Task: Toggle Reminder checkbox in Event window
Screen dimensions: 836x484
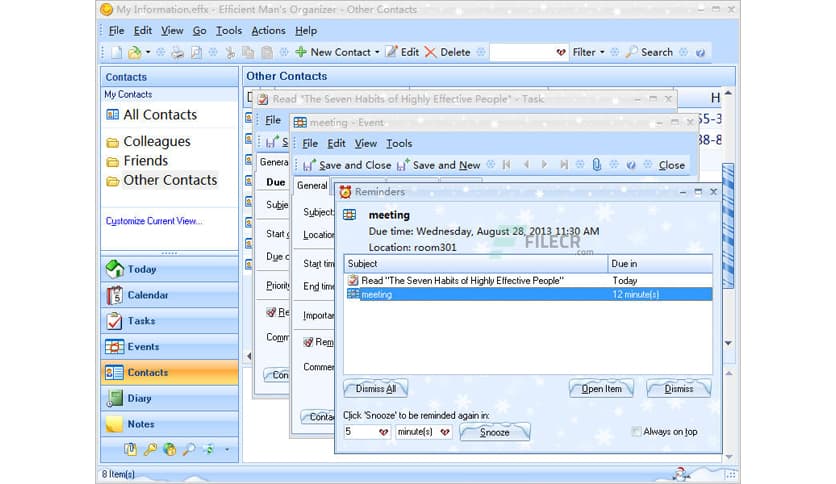Action: pos(309,342)
